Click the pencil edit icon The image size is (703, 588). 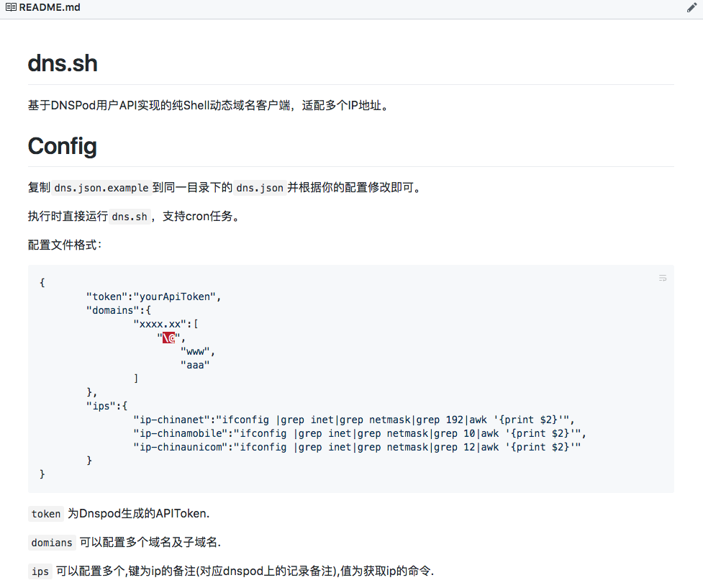coord(691,6)
